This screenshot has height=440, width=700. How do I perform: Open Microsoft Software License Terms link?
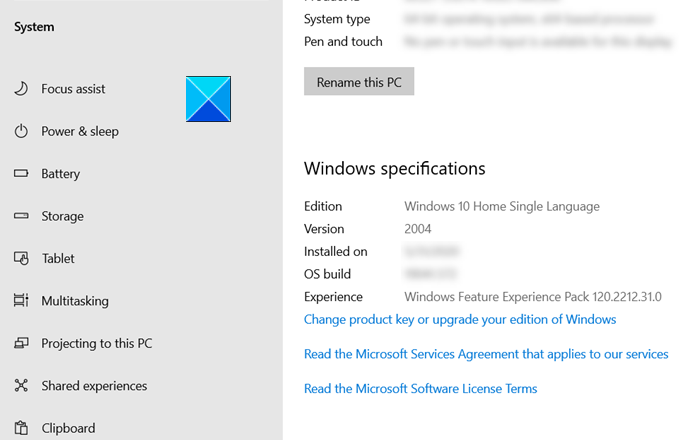420,389
